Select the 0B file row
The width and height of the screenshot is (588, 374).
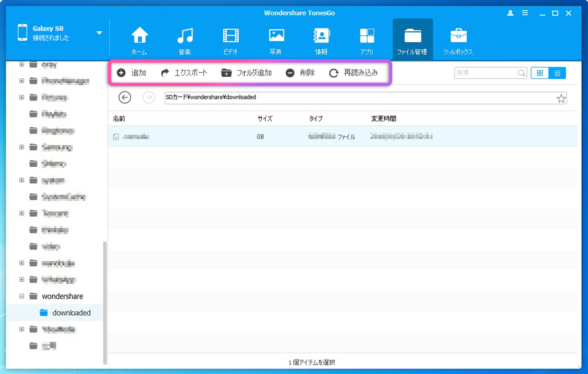(342, 136)
